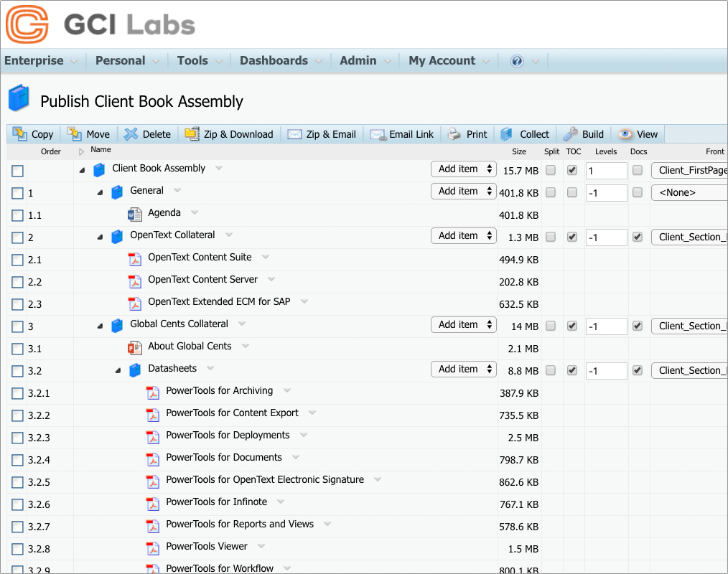728x574 pixels.
Task: Click the About Global Cents PowerPoint icon
Action: pyautogui.click(x=135, y=348)
